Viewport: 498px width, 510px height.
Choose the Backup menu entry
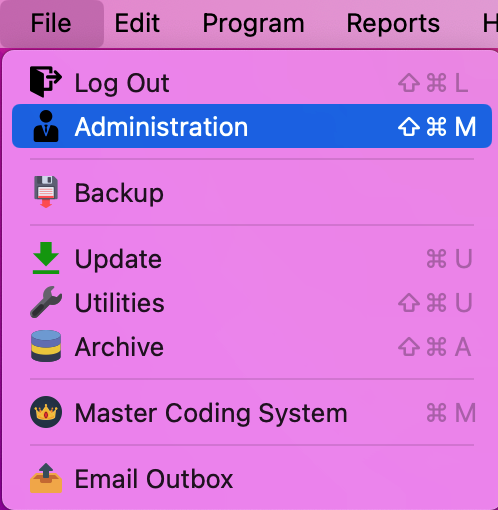[252, 192]
